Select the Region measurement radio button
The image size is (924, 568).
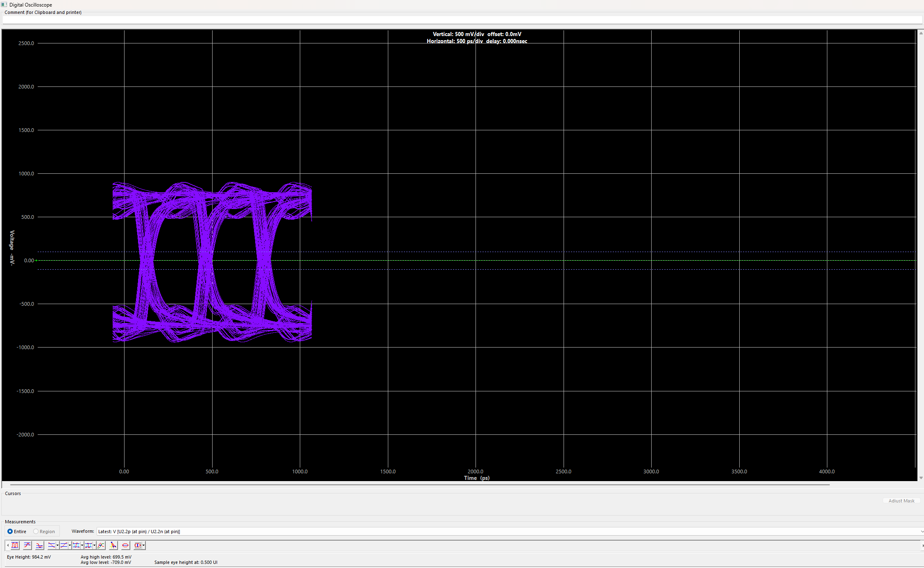pyautogui.click(x=36, y=532)
